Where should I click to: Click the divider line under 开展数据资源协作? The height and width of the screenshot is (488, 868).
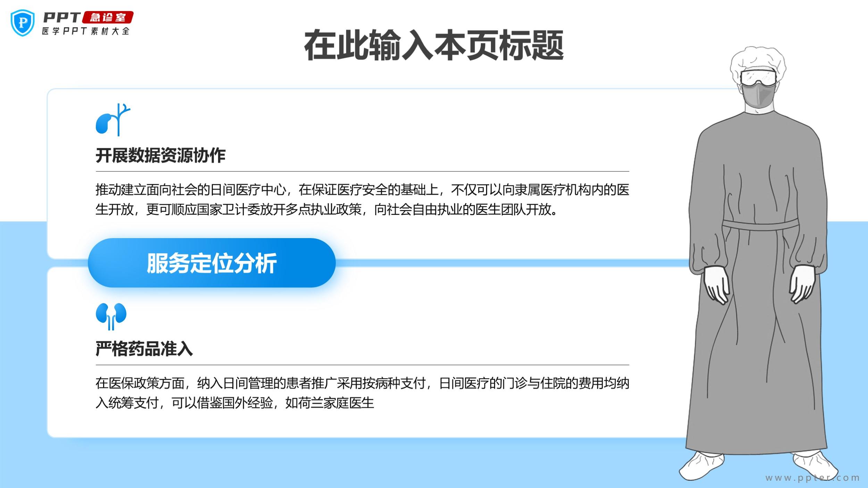[362, 171]
